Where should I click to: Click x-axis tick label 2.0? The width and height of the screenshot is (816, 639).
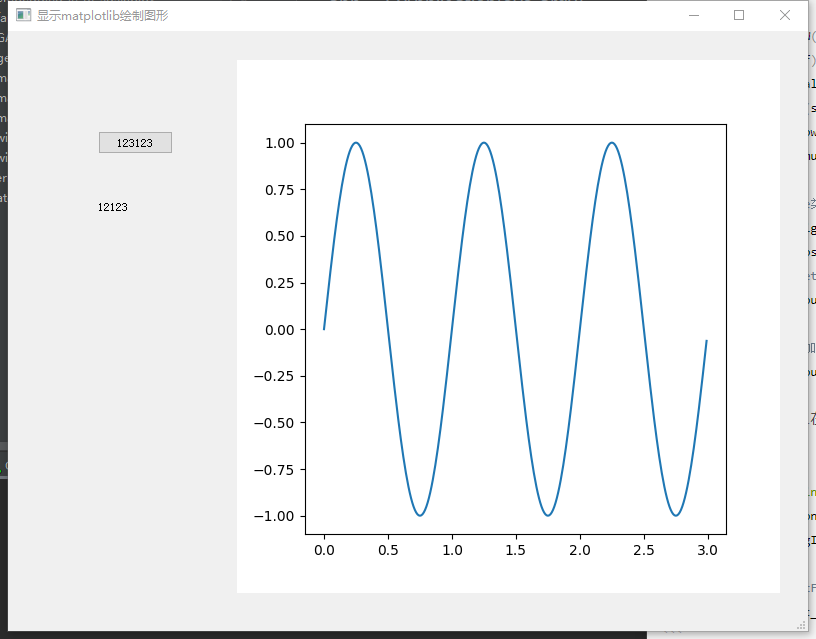[580, 551]
